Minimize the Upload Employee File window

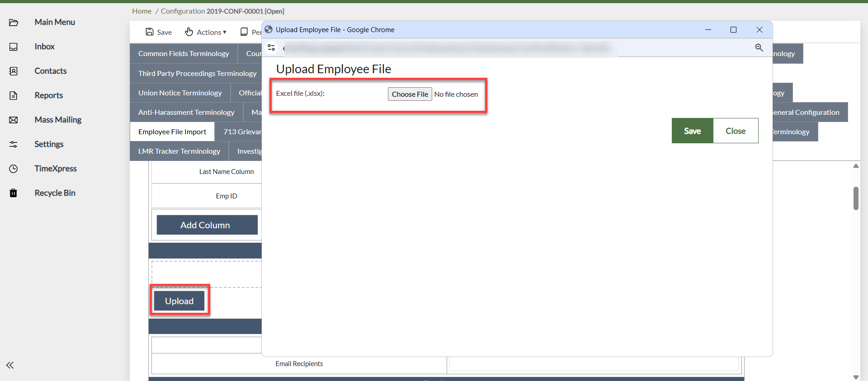click(x=708, y=29)
